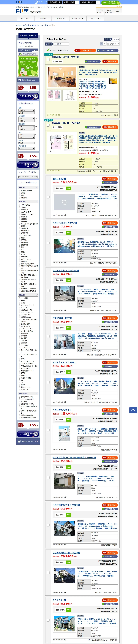Jump to 最後のページ in pagination
138x644 pixels.
(x=113, y=44)
